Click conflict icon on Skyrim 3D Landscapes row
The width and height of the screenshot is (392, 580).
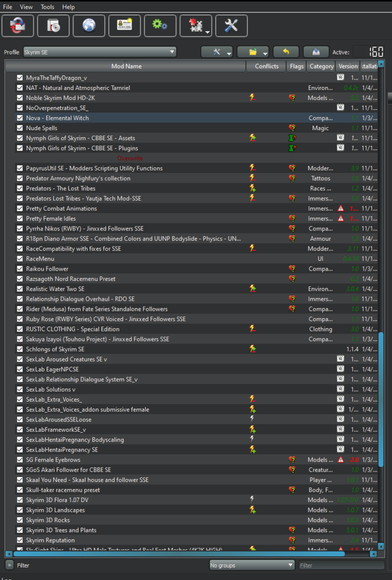click(x=252, y=510)
